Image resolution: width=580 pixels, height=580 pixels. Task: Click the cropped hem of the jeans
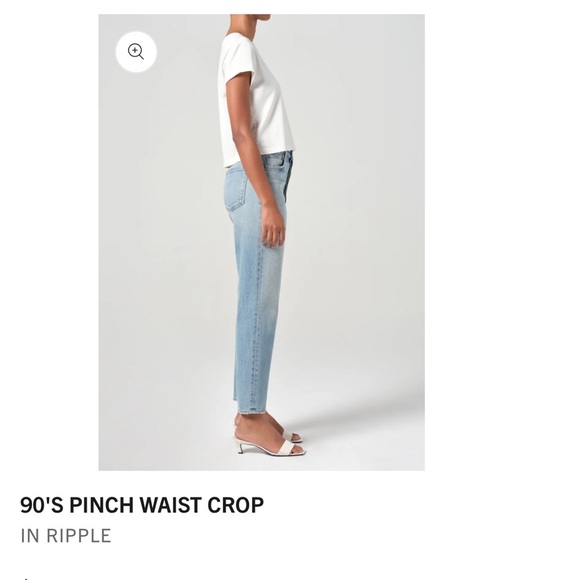coord(252,408)
